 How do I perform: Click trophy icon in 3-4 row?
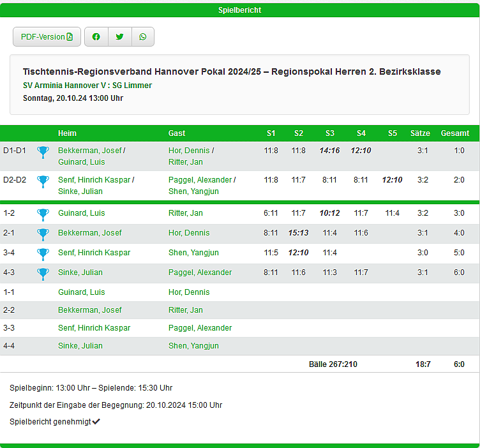[x=43, y=254]
